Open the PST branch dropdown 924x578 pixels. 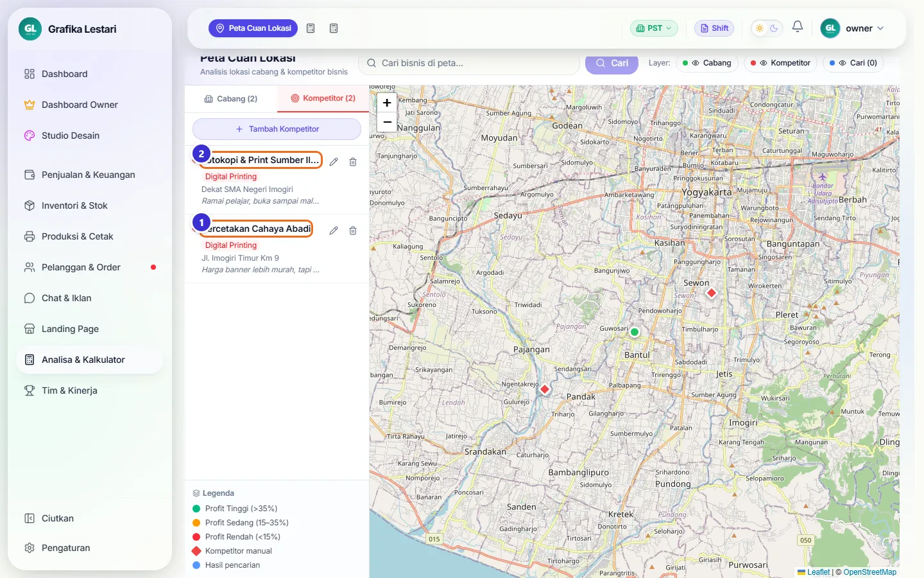point(654,28)
